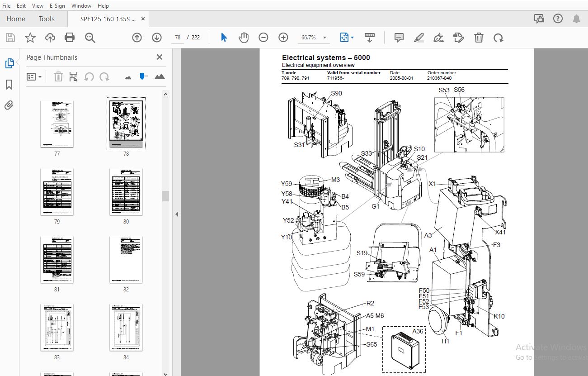The width and height of the screenshot is (588, 376).
Task: Open the Help menu
Action: tap(103, 5)
